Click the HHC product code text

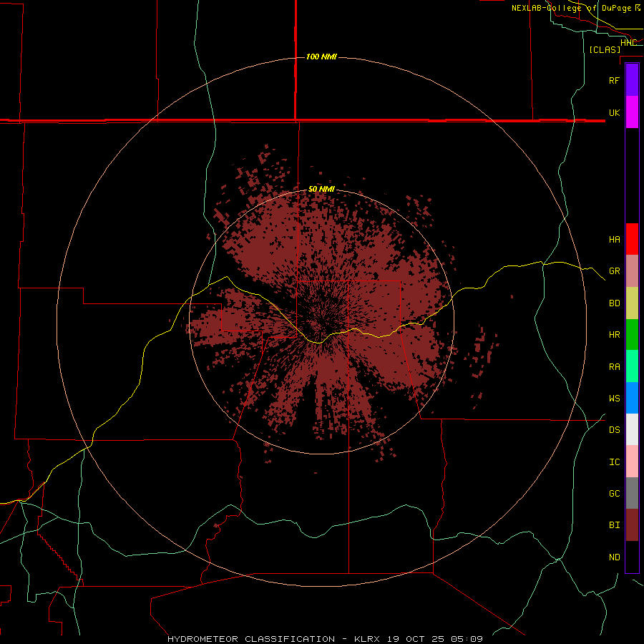pyautogui.click(x=628, y=43)
